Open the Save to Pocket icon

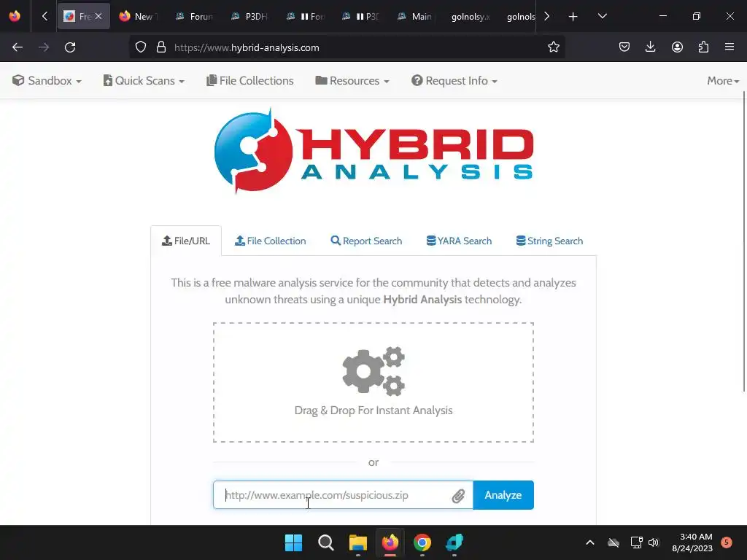tap(624, 47)
